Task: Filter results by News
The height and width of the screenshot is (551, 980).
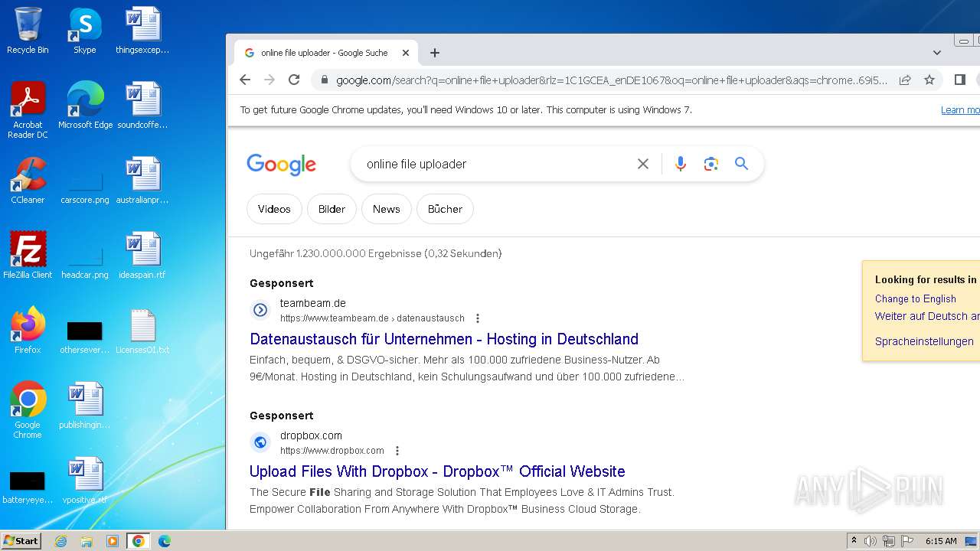Action: (x=387, y=209)
